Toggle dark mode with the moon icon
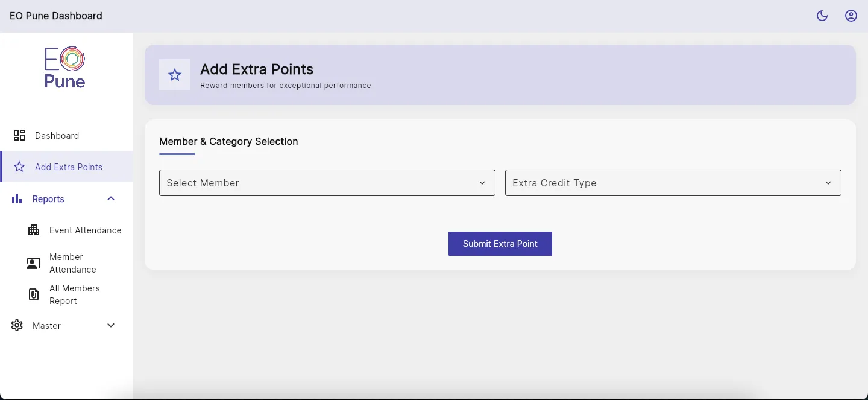The width and height of the screenshot is (868, 400). [822, 16]
